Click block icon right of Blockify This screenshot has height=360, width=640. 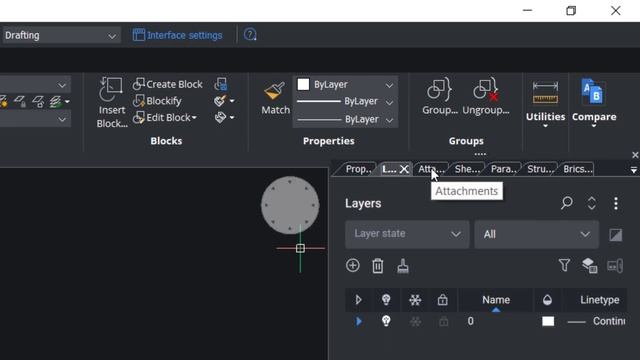pyautogui.click(x=220, y=101)
